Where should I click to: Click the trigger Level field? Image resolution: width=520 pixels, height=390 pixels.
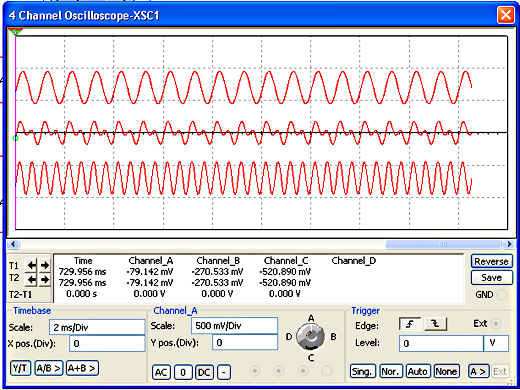(x=441, y=343)
